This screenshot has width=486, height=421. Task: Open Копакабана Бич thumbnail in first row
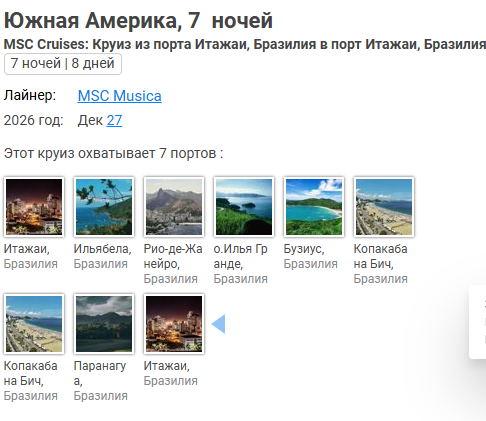tap(384, 207)
